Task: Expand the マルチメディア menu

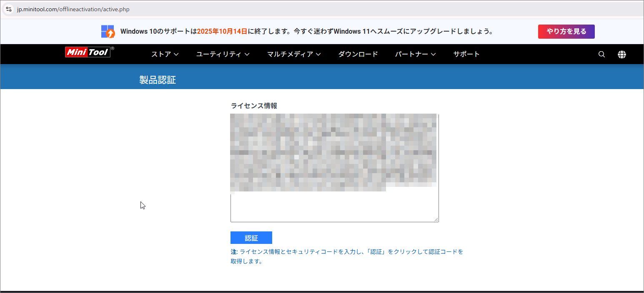Action: click(x=294, y=54)
